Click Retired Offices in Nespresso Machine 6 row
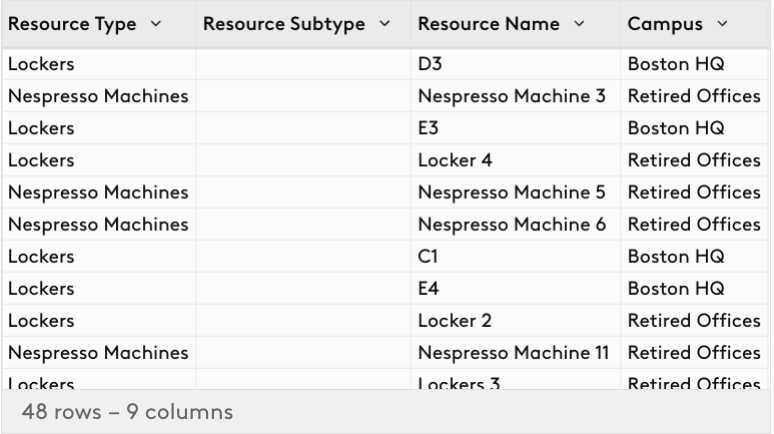 [x=694, y=224]
